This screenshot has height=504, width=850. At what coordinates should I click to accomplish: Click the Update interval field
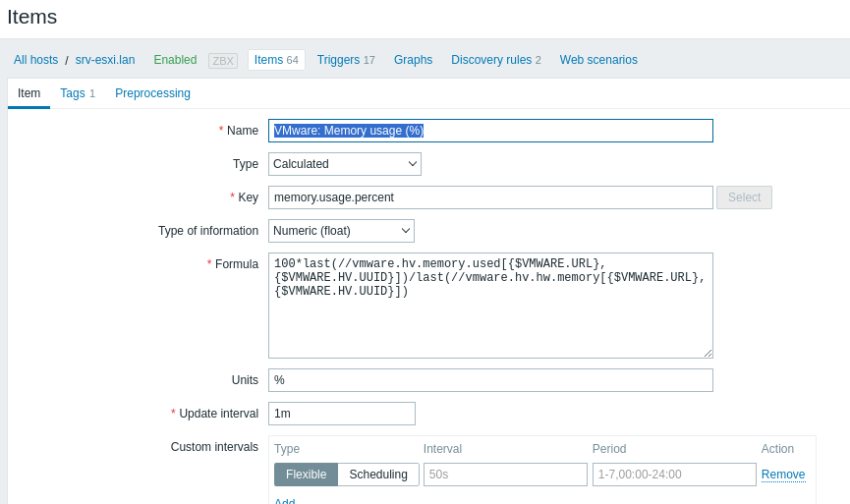341,414
